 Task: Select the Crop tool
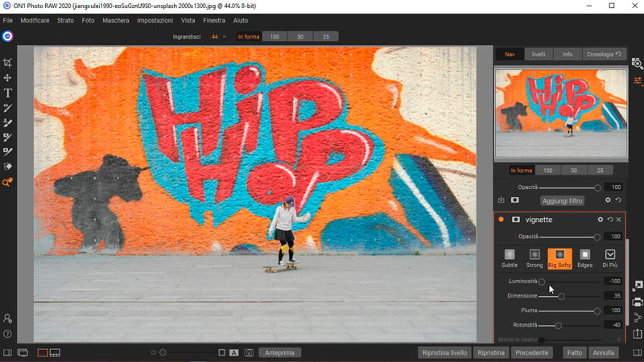tap(7, 63)
